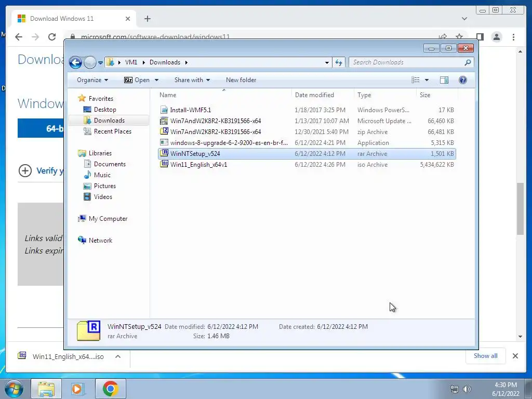Viewport: 532px width, 399px height.
Task: Reload the Chrome page
Action: click(x=52, y=37)
